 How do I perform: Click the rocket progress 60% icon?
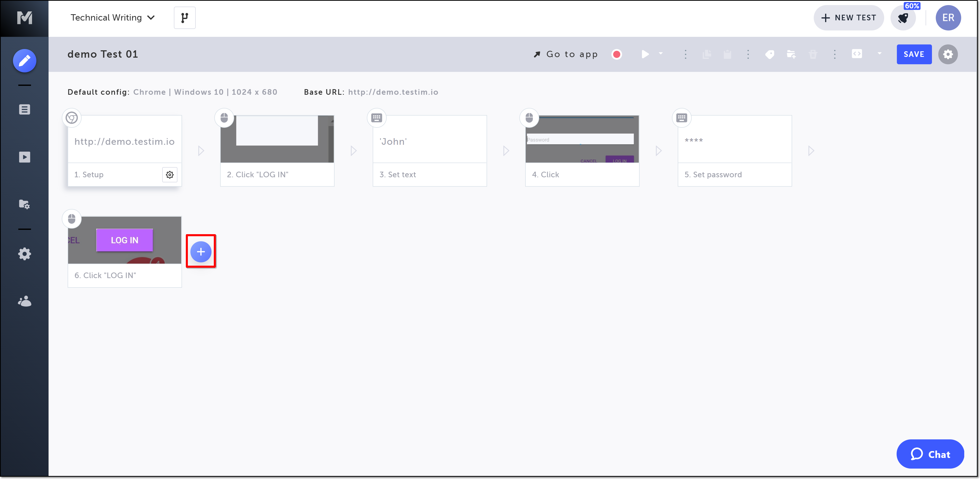(903, 18)
